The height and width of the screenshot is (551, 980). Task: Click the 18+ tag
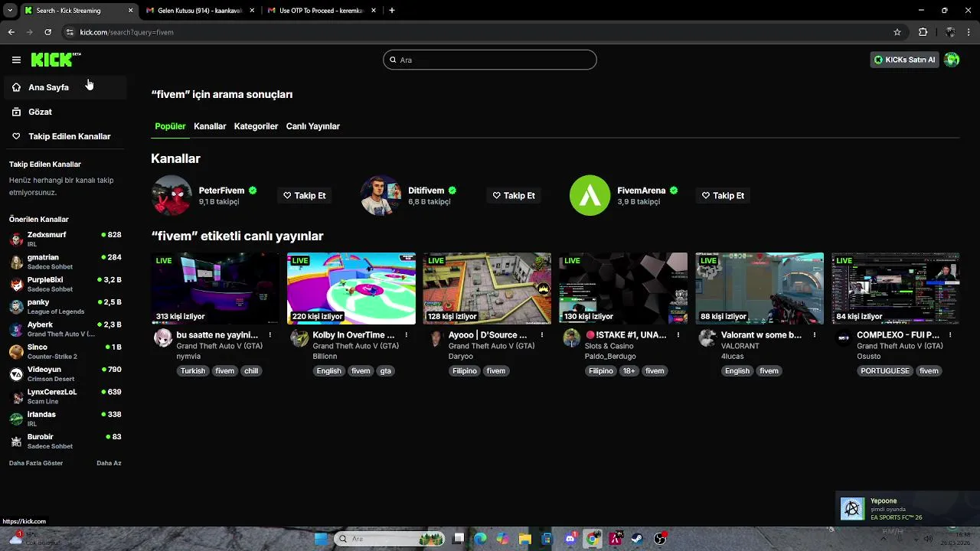tap(629, 371)
